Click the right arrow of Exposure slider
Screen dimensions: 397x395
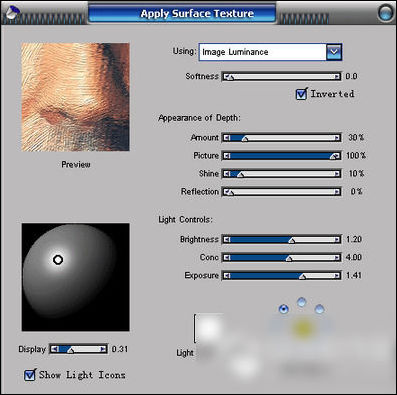337,276
